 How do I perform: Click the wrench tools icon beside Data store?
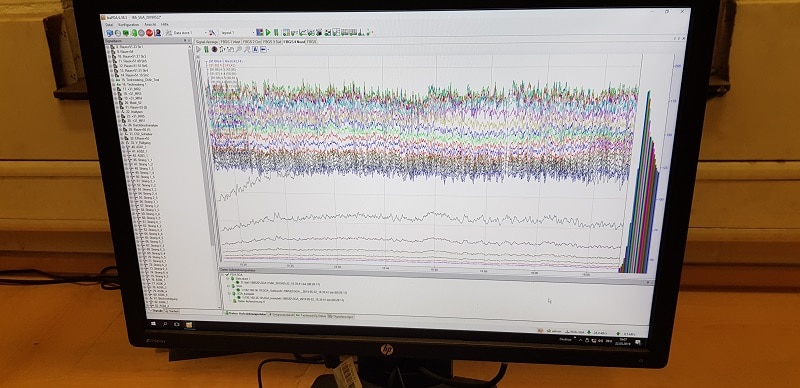click(212, 33)
